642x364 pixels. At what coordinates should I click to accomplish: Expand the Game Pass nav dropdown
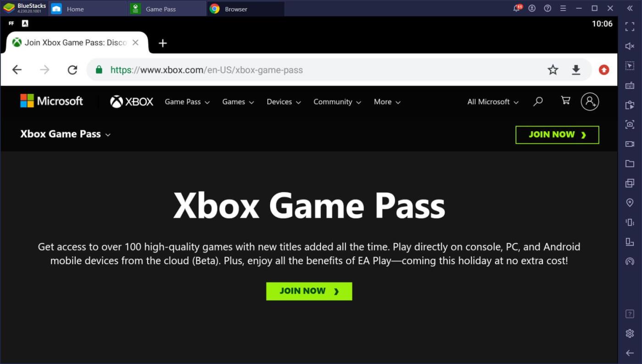(x=187, y=102)
